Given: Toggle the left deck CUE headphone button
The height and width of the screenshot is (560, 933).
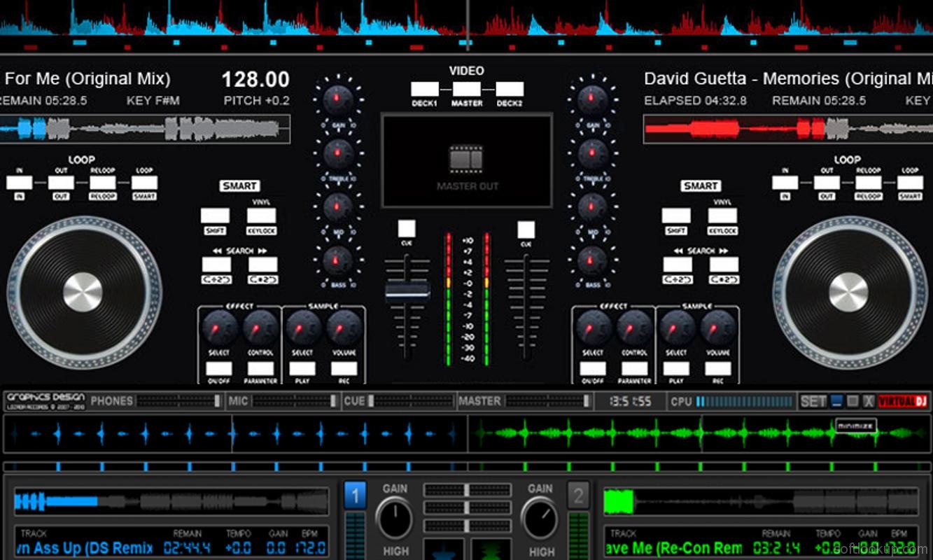Looking at the screenshot, I should (407, 229).
